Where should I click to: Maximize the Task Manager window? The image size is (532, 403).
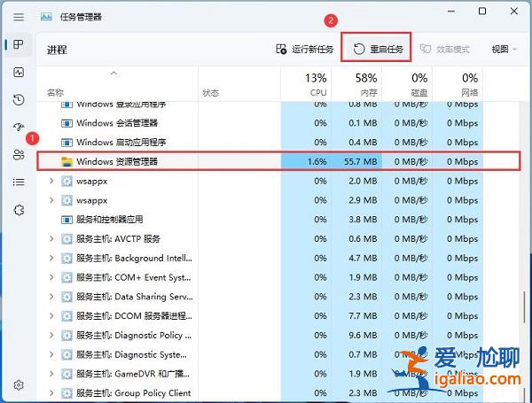pyautogui.click(x=482, y=12)
